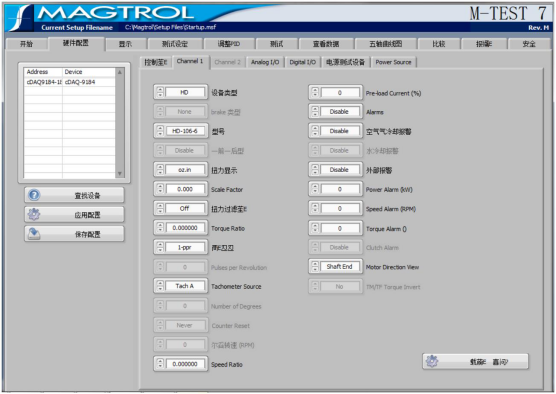Open the 调整PID tab
The image size is (556, 394).
tap(229, 44)
